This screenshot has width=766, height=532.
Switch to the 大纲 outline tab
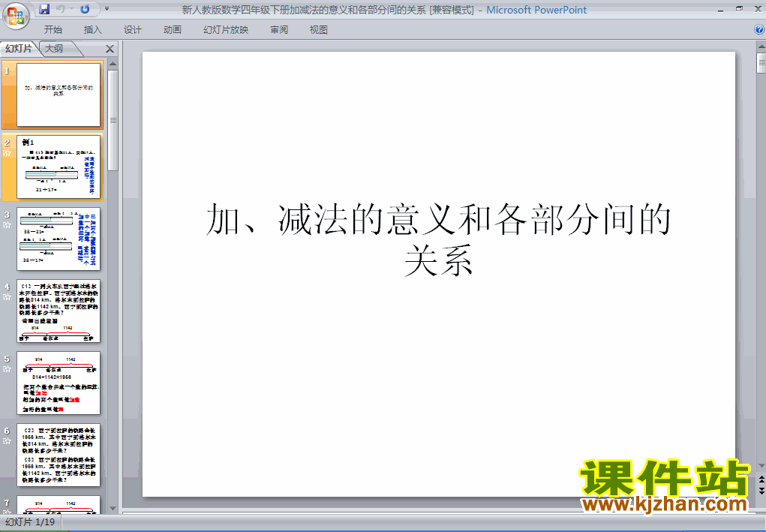coord(55,48)
